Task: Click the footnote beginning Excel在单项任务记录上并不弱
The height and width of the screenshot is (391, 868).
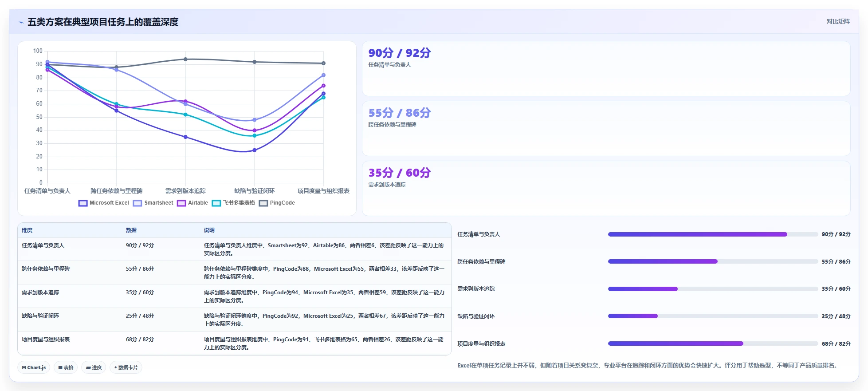Action: (x=648, y=366)
